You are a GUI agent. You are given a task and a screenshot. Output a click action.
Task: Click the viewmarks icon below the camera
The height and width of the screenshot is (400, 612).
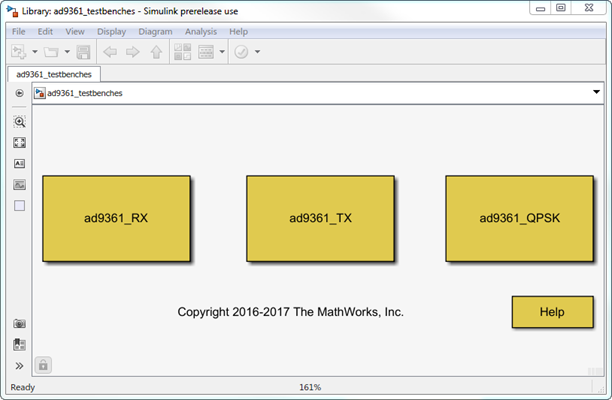[x=20, y=345]
